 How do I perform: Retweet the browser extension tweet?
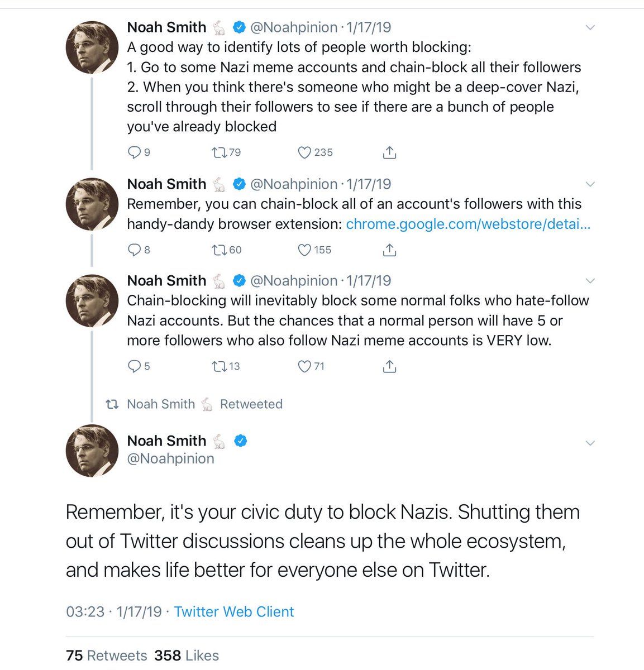pos(220,250)
